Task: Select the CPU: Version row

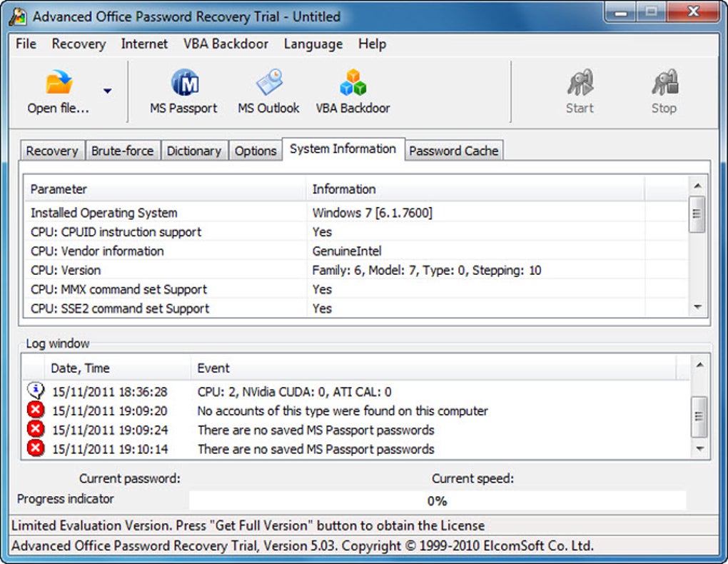Action: 355,270
